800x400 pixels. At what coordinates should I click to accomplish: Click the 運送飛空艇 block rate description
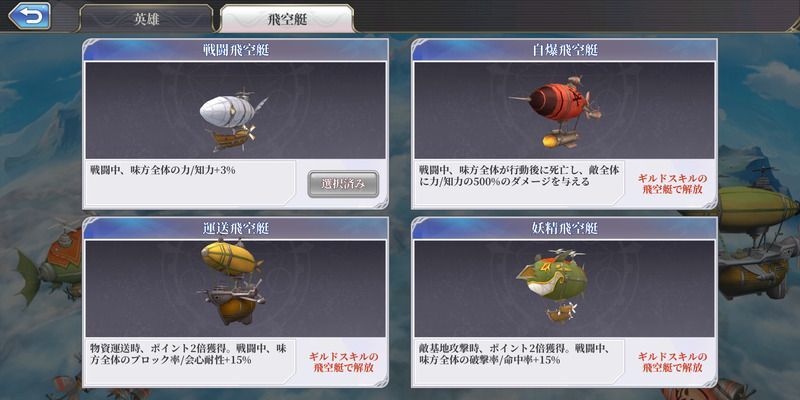click(188, 355)
